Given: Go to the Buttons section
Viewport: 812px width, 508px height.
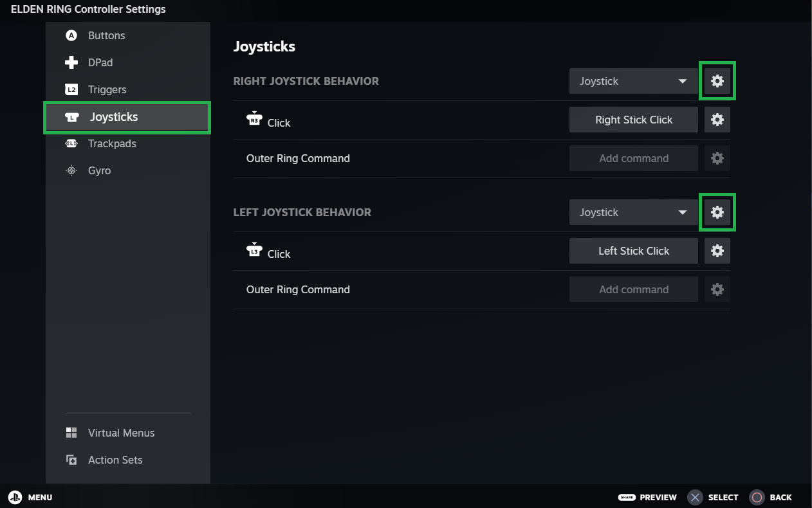Looking at the screenshot, I should tap(127, 35).
